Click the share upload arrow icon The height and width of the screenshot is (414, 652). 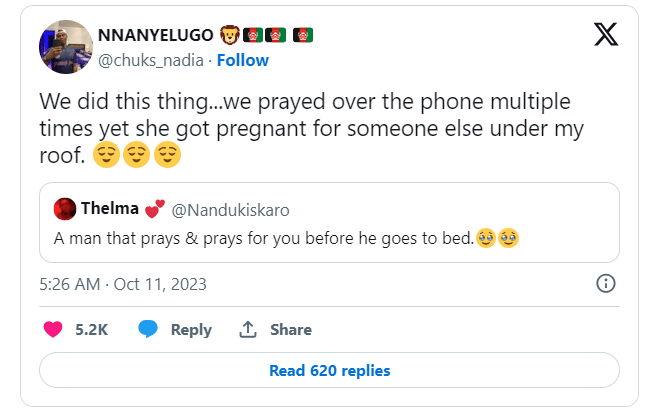pyautogui.click(x=247, y=329)
